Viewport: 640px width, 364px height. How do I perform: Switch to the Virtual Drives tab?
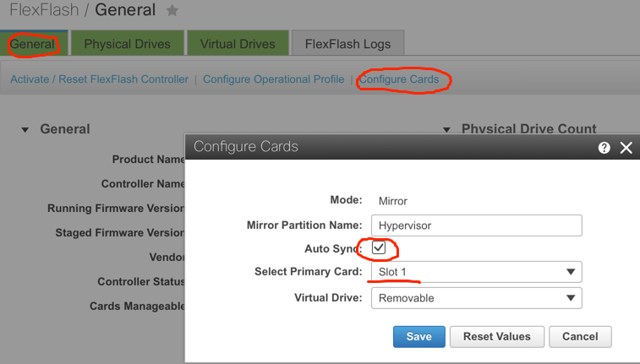[238, 43]
